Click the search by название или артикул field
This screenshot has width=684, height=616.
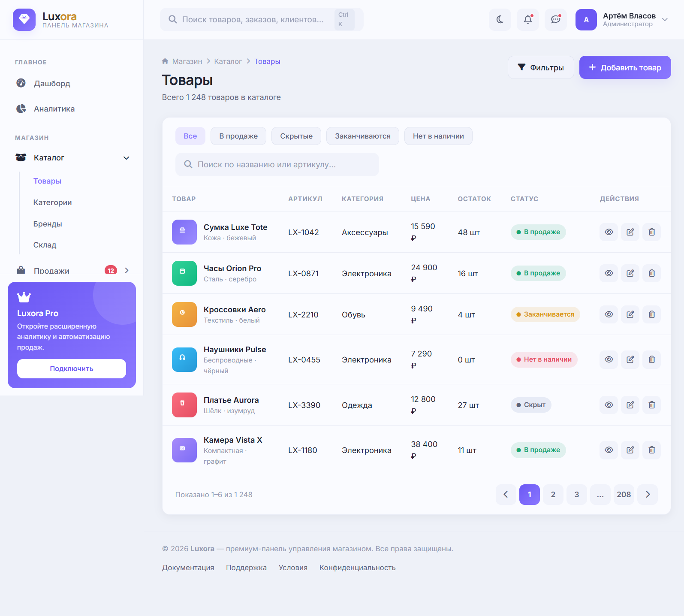coord(277,165)
